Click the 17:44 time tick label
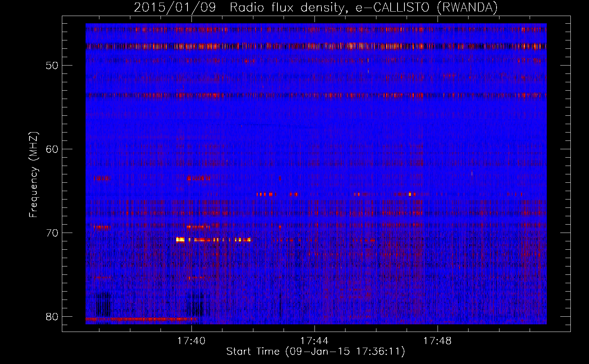The height and width of the screenshot is (364, 589). [314, 341]
